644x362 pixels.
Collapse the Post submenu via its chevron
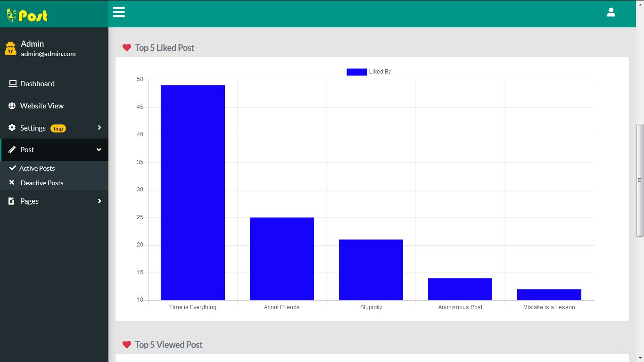99,149
